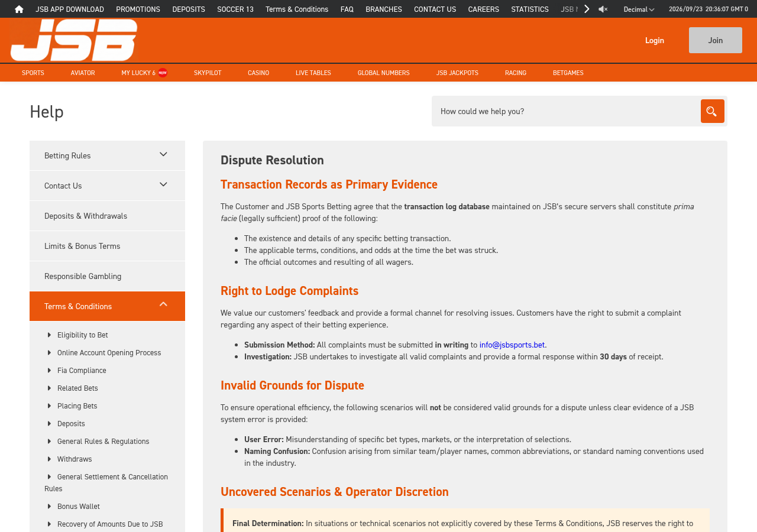Open SOCCER 13 page

(235, 9)
